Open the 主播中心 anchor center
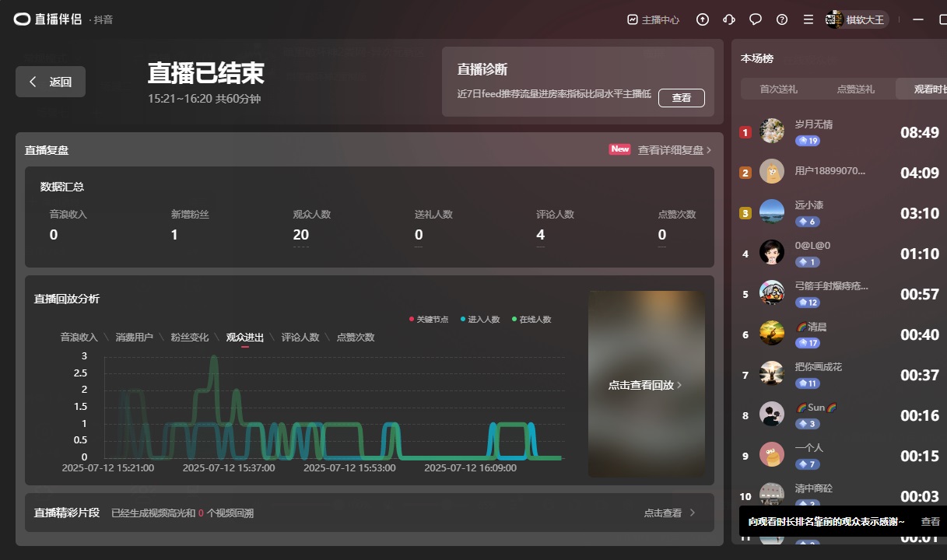 tap(654, 19)
